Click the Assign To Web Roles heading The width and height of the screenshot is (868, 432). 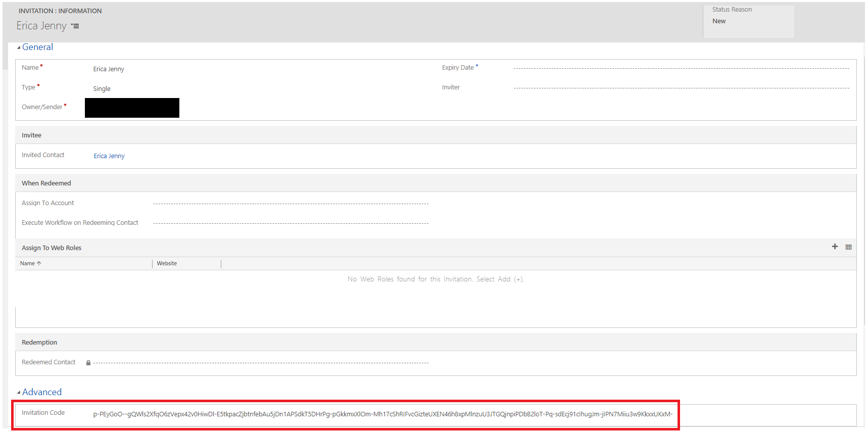point(52,248)
